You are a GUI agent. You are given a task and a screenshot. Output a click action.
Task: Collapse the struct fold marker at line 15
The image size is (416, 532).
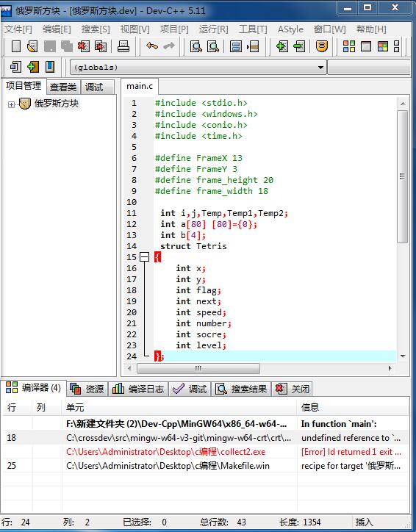145,257
